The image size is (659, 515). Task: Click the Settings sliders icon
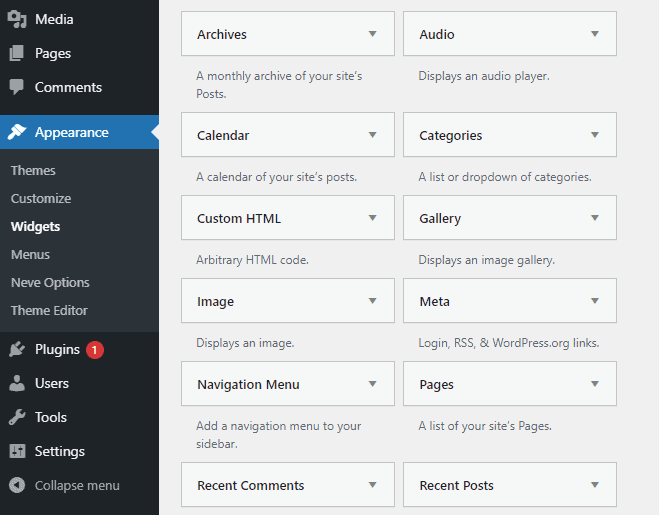tap(17, 451)
